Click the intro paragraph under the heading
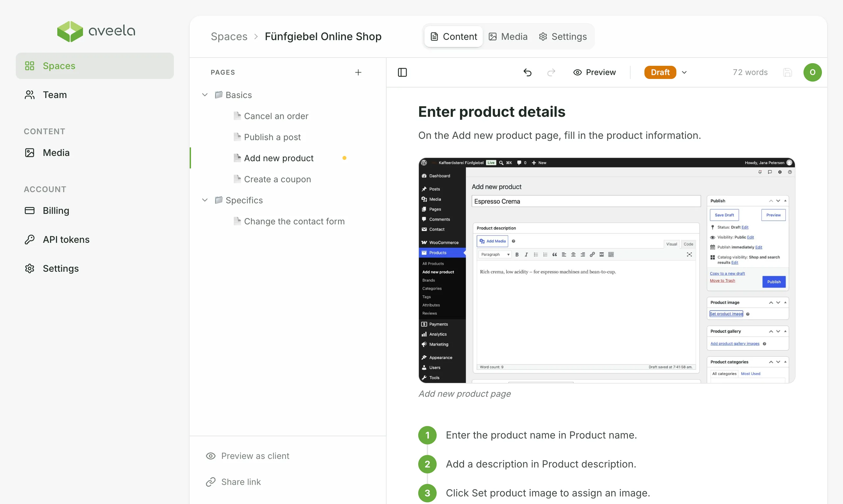The width and height of the screenshot is (843, 504). pos(559,135)
